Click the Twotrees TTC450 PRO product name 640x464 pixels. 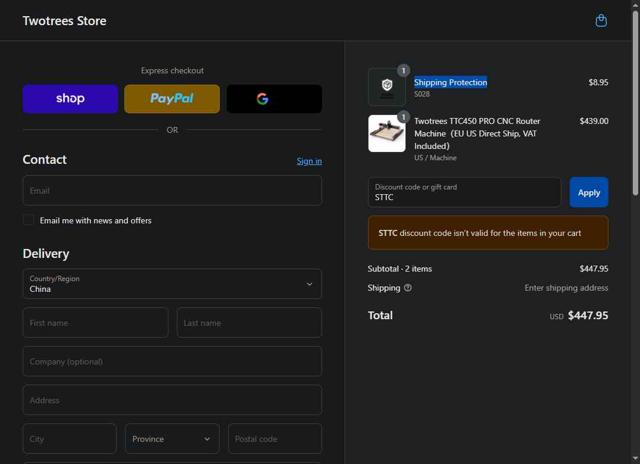click(477, 133)
